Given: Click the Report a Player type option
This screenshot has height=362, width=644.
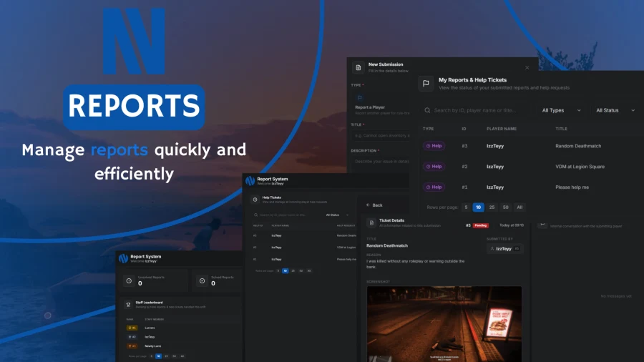Looking at the screenshot, I should click(x=381, y=104).
